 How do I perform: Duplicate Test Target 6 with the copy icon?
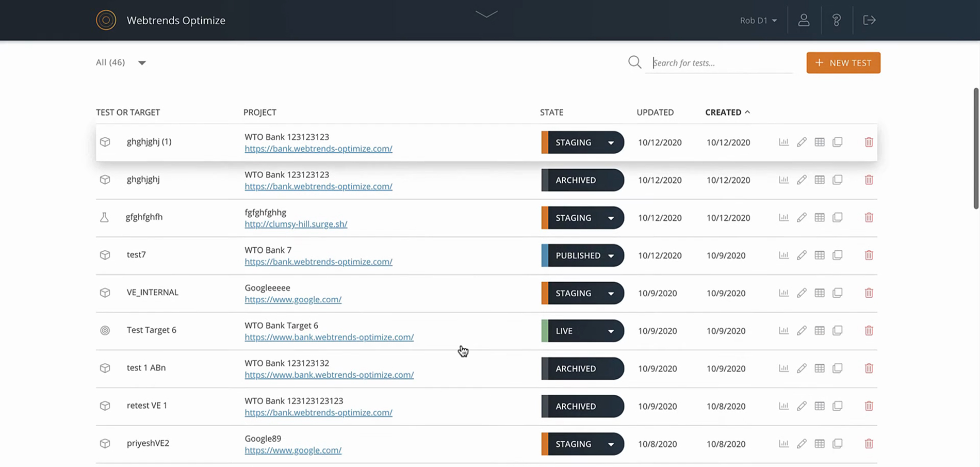(838, 330)
